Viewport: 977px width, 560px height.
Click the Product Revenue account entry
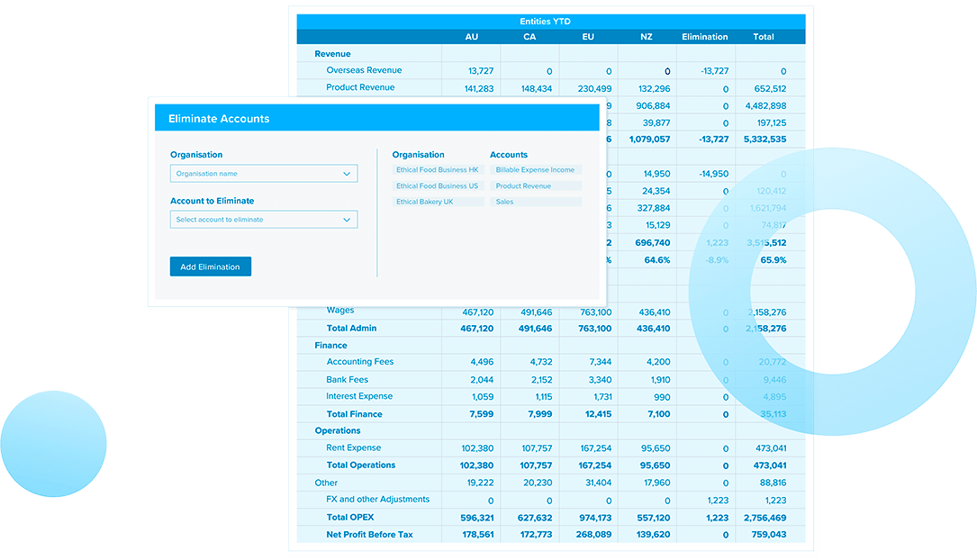click(x=523, y=185)
